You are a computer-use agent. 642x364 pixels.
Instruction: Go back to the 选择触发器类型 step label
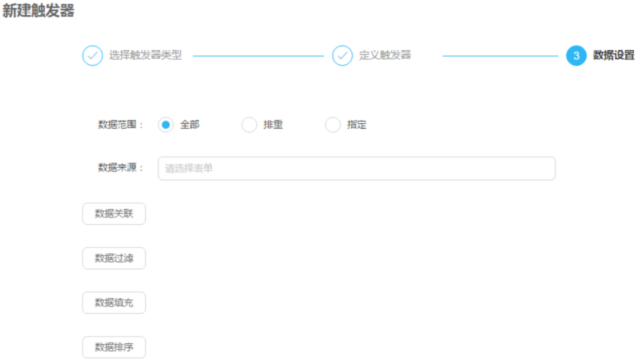[x=145, y=56]
